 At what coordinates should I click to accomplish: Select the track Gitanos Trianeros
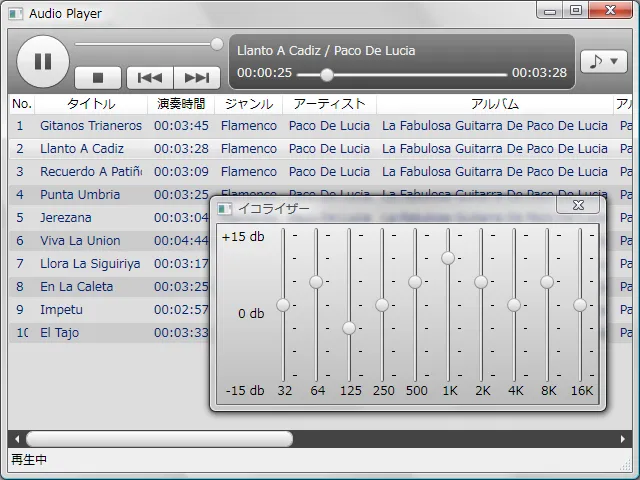tap(91, 126)
